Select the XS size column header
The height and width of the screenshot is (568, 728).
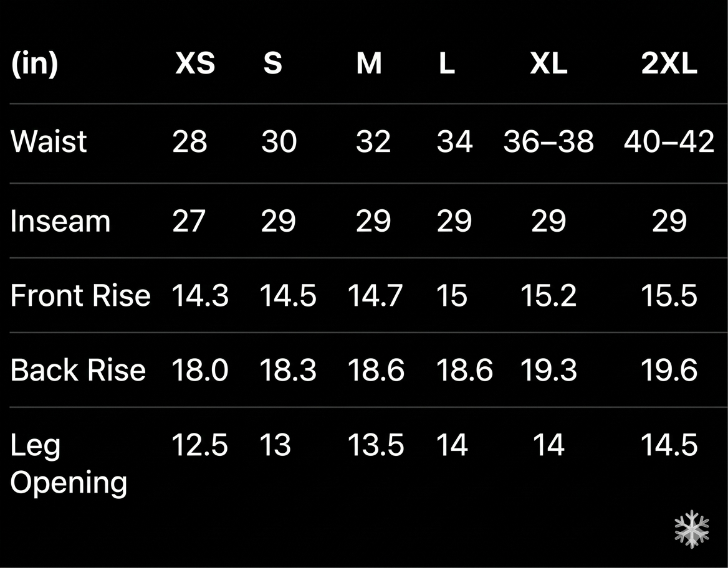tap(194, 64)
